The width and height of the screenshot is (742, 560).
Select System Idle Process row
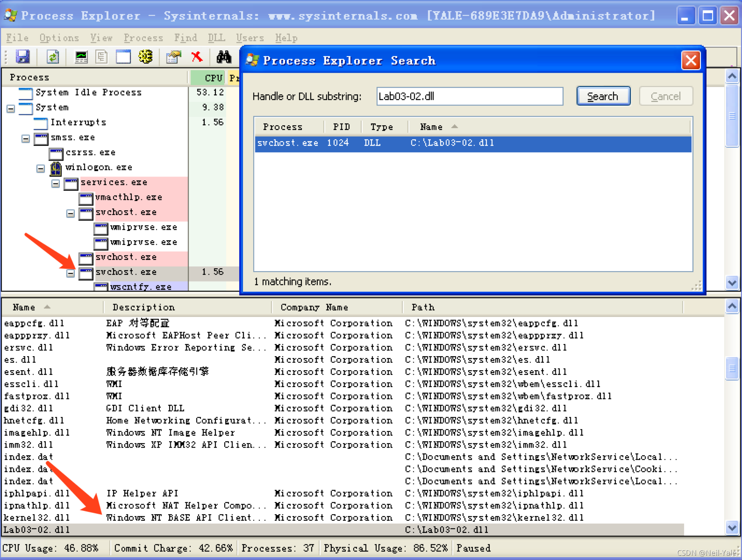coord(89,93)
